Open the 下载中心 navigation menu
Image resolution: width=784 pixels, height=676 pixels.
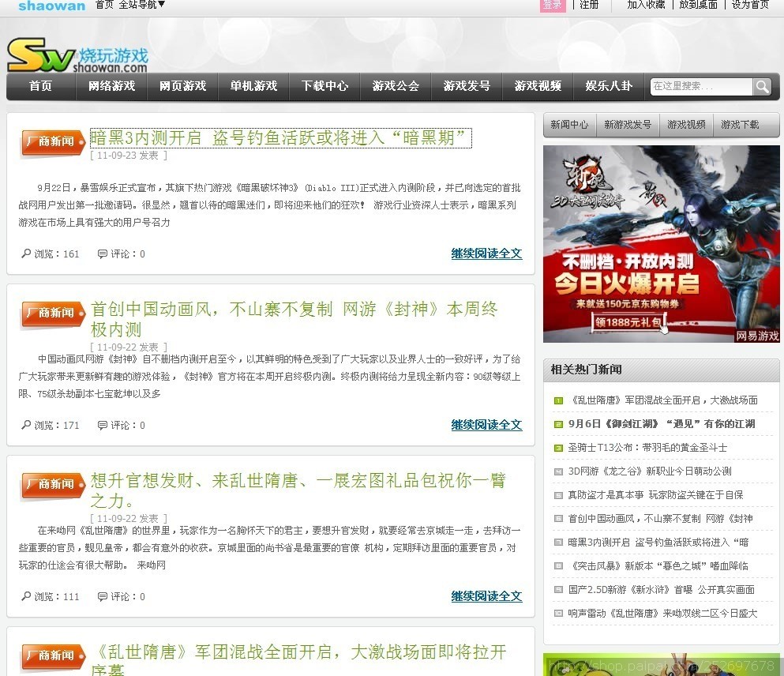tap(324, 86)
